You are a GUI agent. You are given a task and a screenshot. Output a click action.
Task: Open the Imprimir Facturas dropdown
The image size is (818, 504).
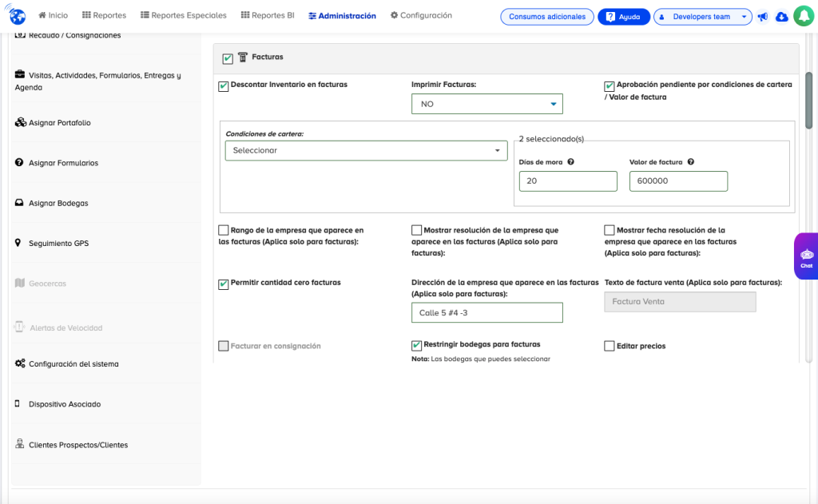[x=486, y=104]
